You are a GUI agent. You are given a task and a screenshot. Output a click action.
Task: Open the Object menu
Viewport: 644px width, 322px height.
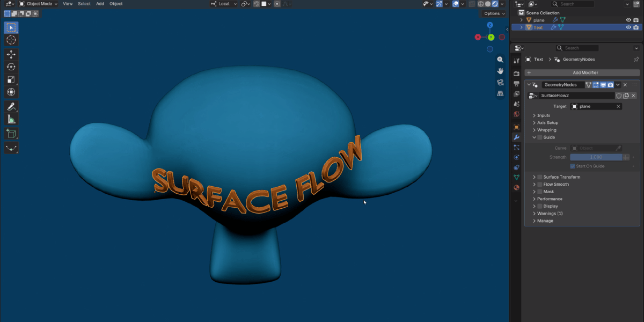point(116,4)
